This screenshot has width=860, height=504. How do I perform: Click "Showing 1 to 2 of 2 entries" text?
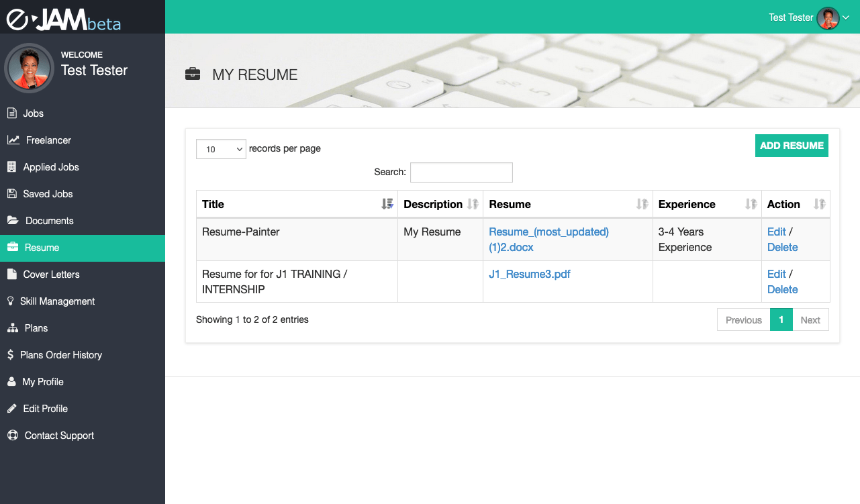252,319
